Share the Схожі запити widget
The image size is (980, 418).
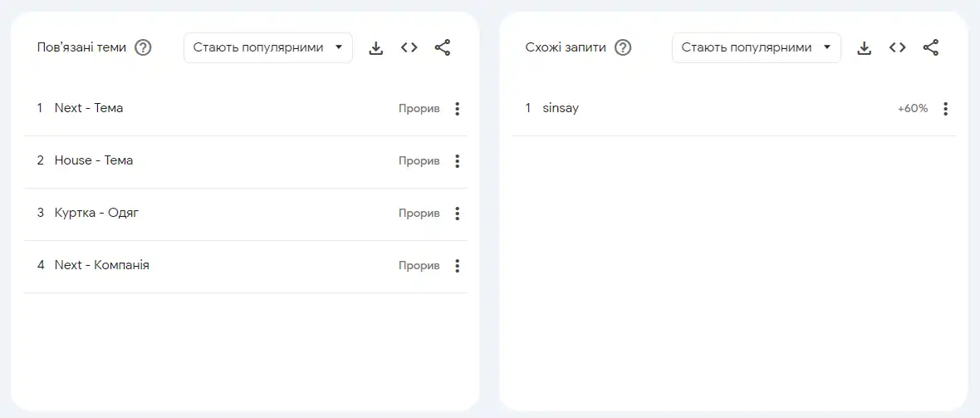tap(931, 47)
